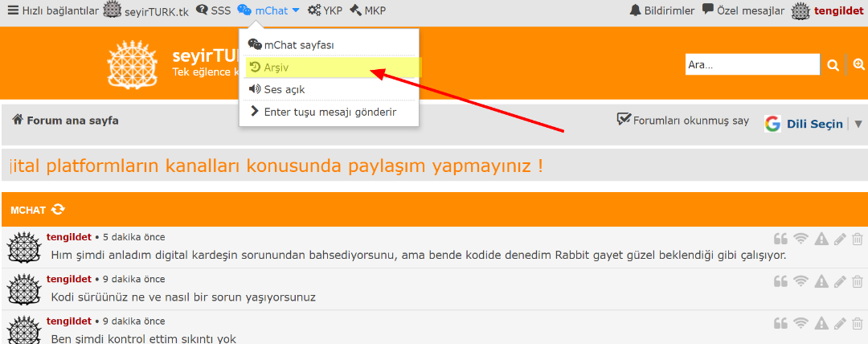This screenshot has height=344, width=868.
Task: Click the magnifier search button beside Ara field
Action: (x=833, y=65)
